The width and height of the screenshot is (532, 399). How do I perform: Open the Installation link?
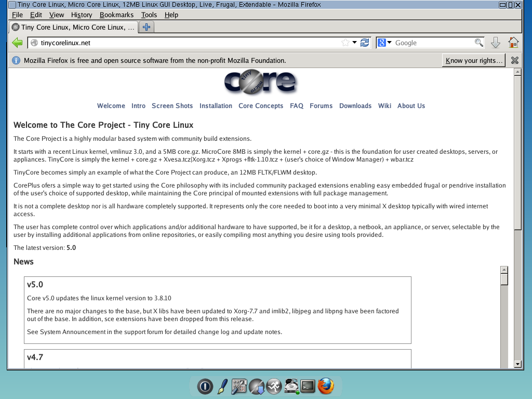pyautogui.click(x=216, y=106)
